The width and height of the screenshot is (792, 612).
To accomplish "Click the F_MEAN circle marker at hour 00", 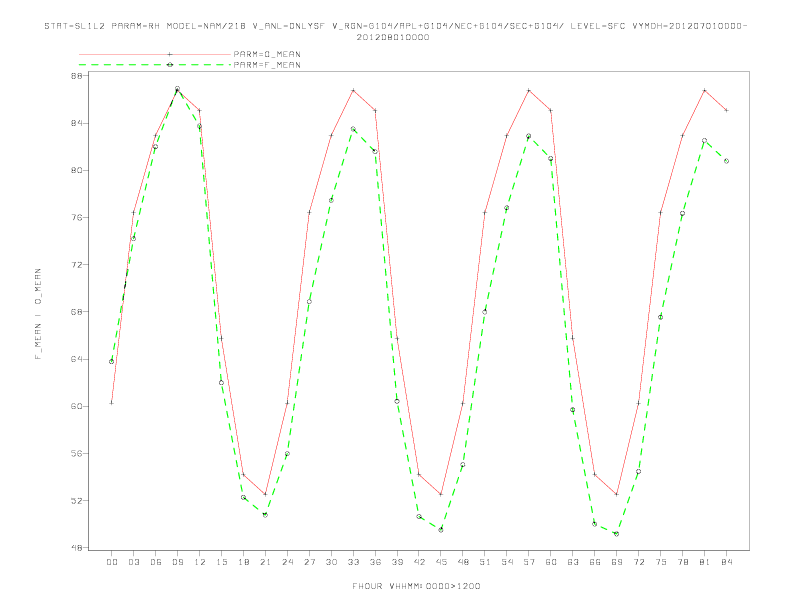I will click(112, 362).
